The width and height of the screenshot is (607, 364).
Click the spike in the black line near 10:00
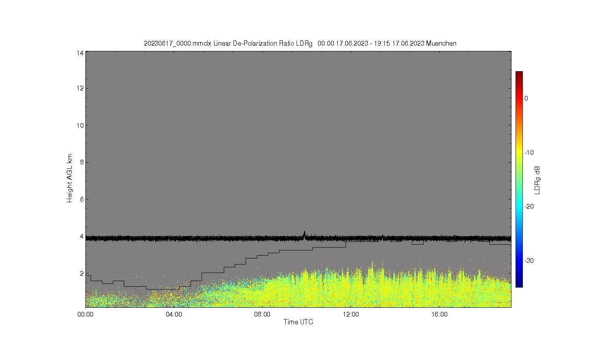(x=304, y=235)
